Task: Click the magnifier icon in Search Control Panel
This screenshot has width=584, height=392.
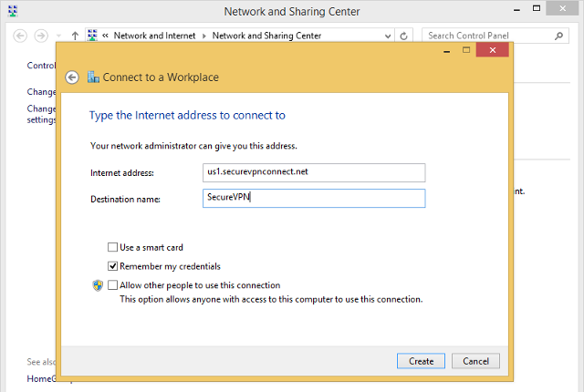Action: click(x=558, y=36)
